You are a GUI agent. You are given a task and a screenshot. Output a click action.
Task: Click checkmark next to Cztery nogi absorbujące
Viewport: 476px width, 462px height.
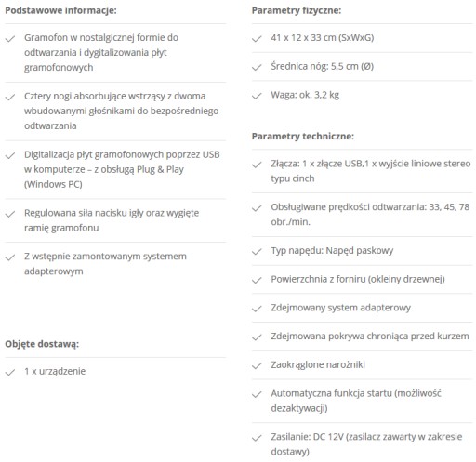pyautogui.click(x=10, y=98)
